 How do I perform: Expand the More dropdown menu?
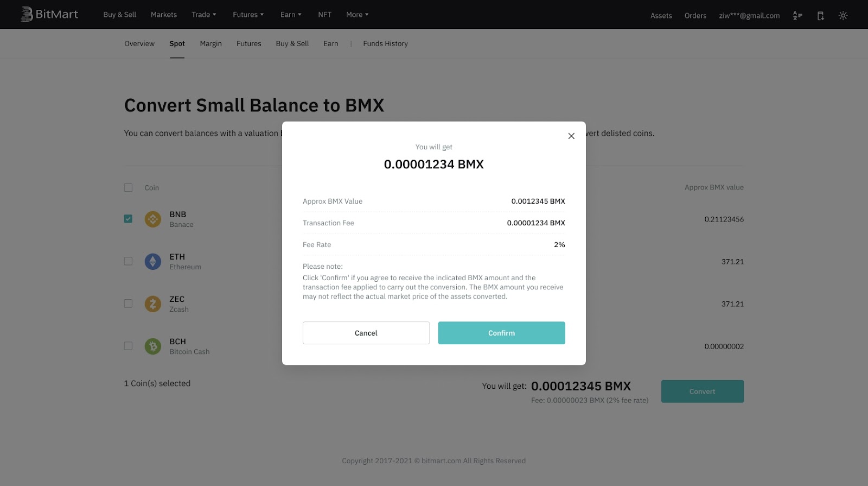(x=358, y=15)
